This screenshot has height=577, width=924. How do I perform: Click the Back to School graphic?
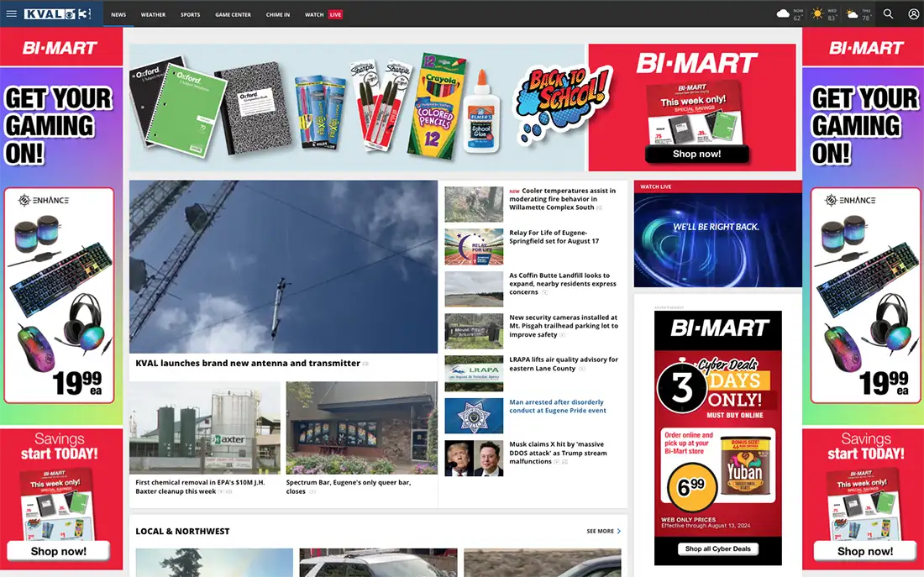[x=562, y=104]
